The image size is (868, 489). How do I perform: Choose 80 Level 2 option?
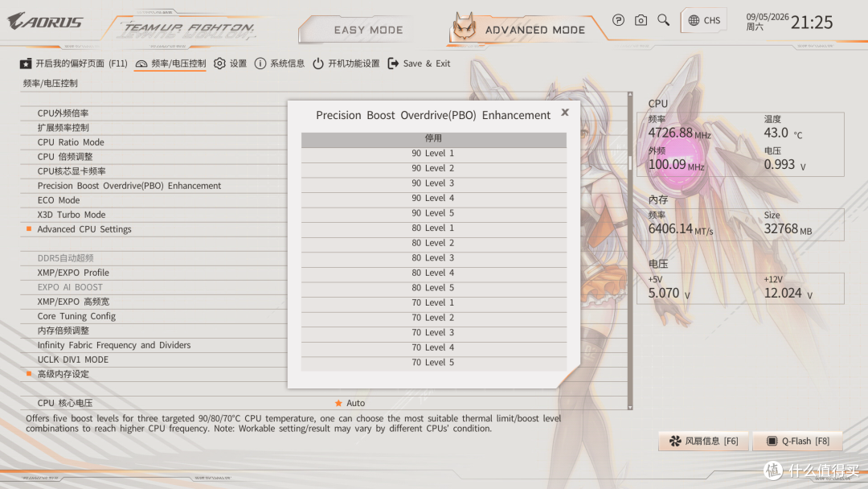(x=433, y=243)
